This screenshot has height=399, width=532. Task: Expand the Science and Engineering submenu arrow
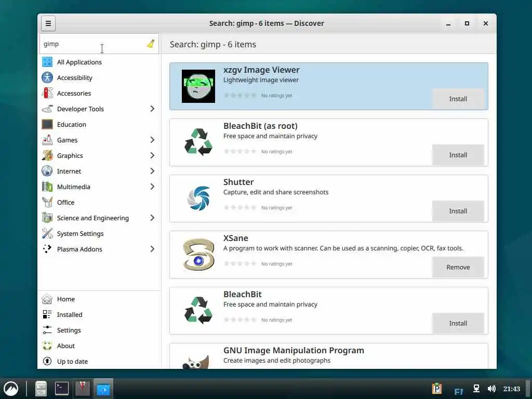click(152, 218)
